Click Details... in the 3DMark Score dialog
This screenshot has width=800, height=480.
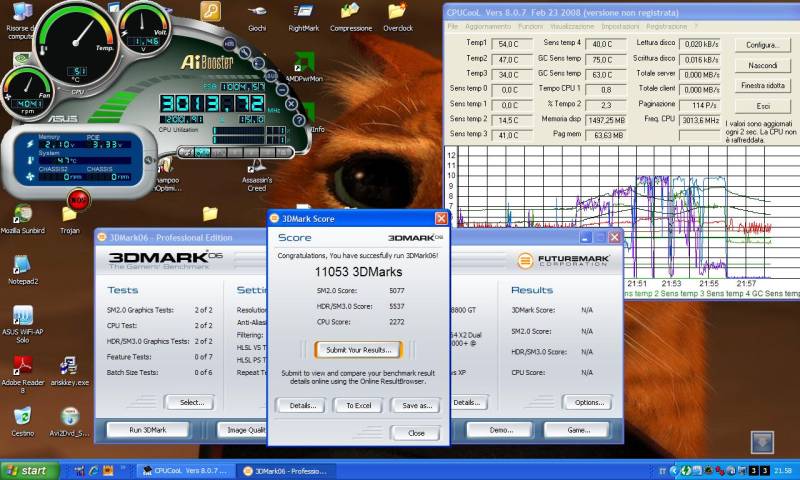pos(302,406)
